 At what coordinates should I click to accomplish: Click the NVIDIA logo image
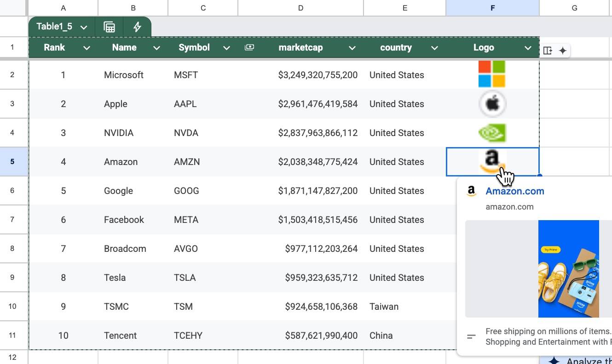(492, 133)
